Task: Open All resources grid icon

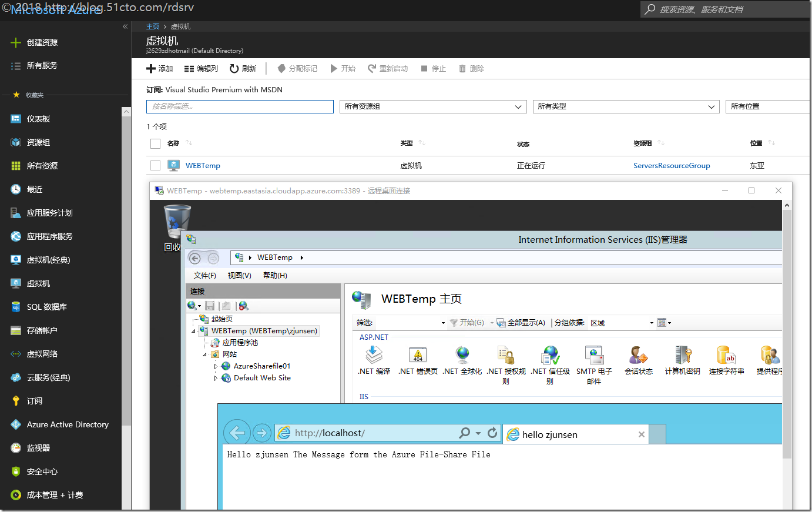Action: click(16, 166)
